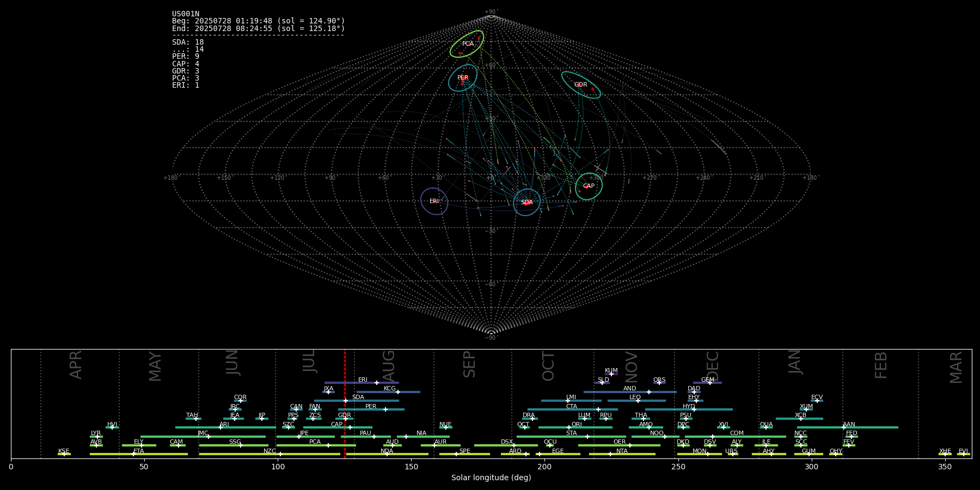Click the 'Beg: 20250728 01:19:48' line
The height and width of the screenshot is (490, 980).
[x=259, y=21]
